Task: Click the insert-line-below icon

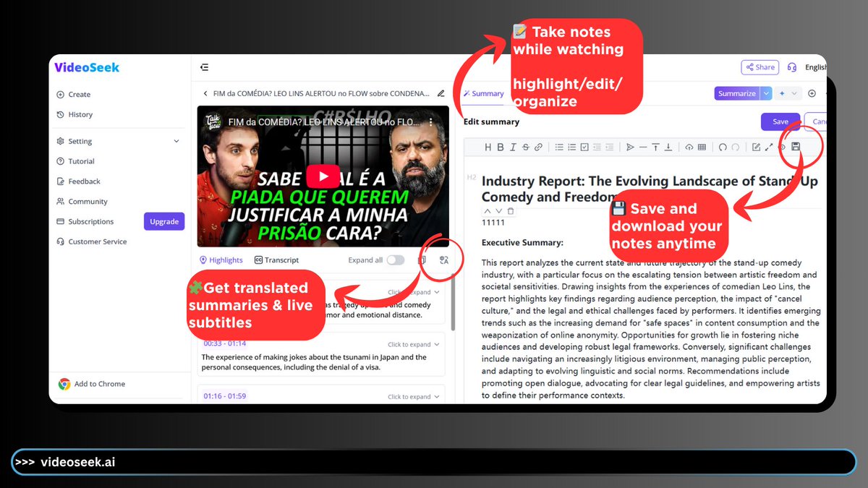Action: pyautogui.click(x=668, y=147)
